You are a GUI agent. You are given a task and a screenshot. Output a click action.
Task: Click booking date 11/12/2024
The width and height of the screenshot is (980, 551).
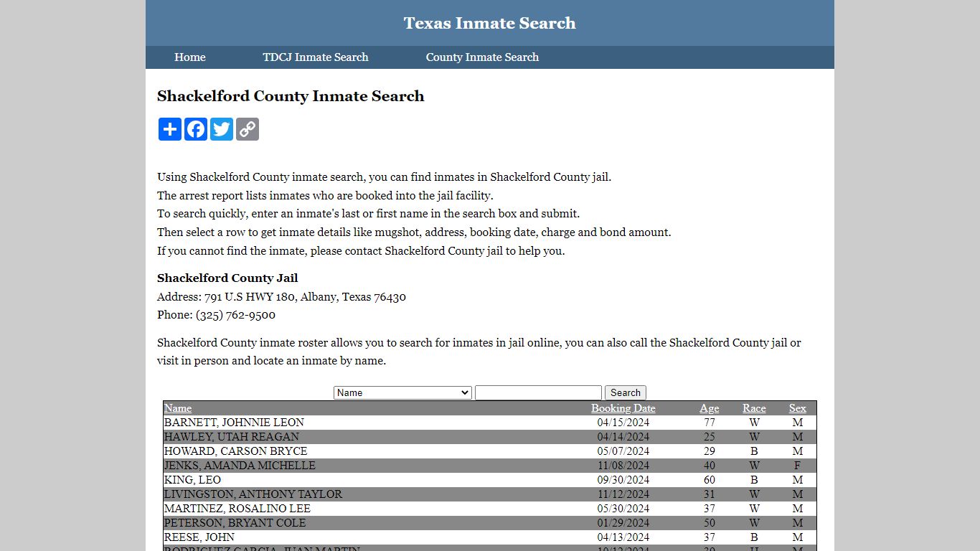(623, 494)
